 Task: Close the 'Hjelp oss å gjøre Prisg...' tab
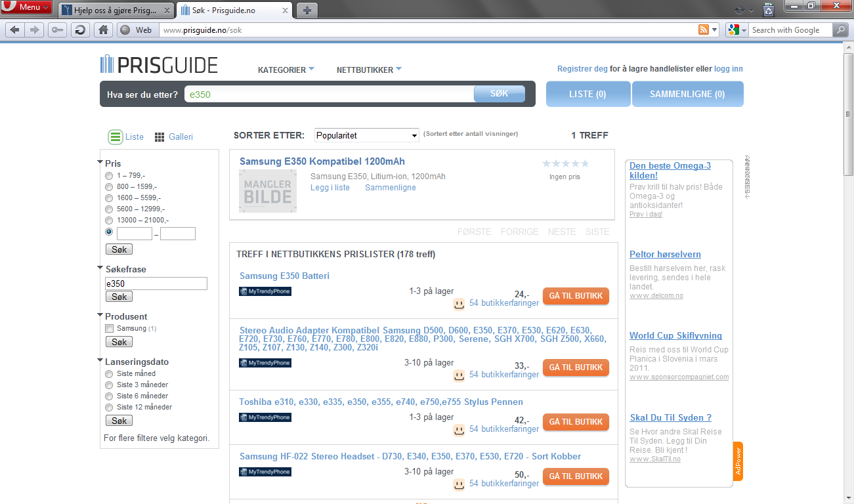click(167, 10)
